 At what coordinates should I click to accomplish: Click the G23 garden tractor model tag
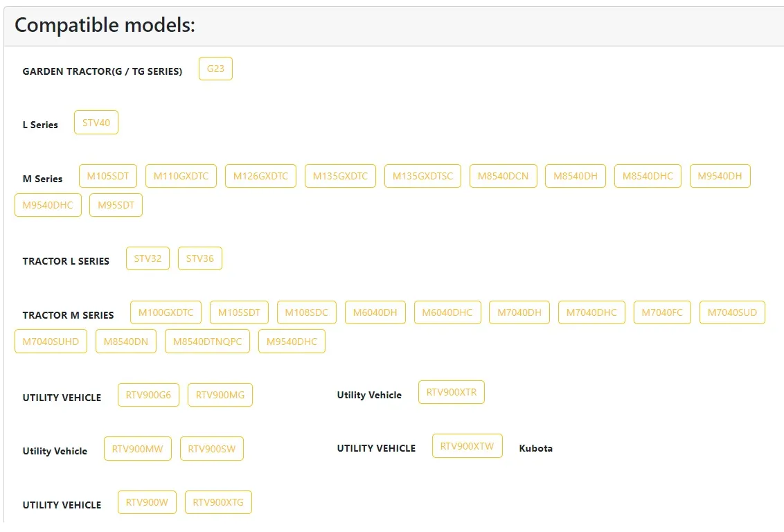pos(215,69)
